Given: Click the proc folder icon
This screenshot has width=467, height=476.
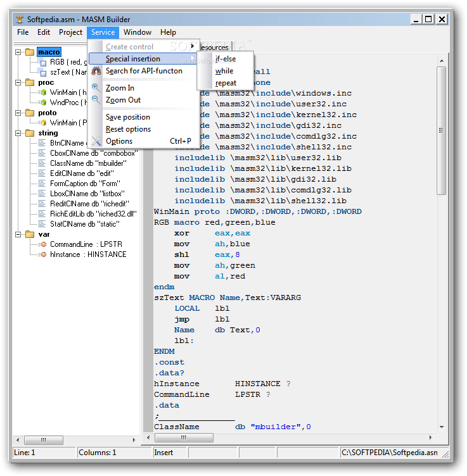Looking at the screenshot, I should 30,82.
